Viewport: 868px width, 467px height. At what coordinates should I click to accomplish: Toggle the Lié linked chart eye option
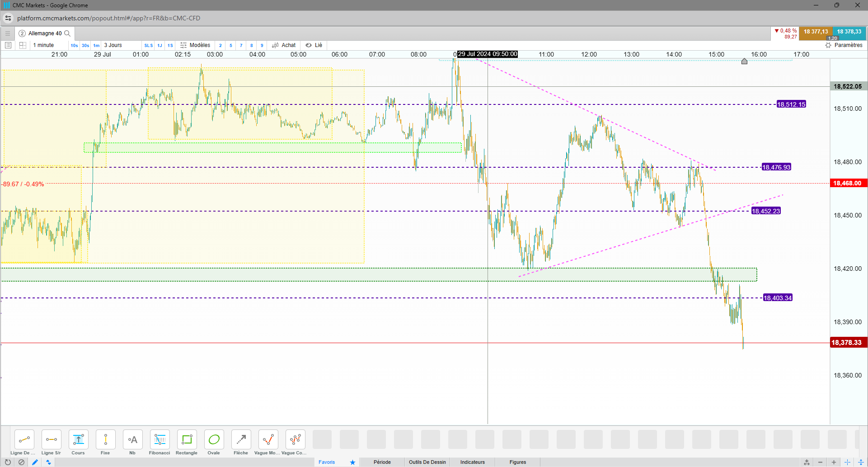(314, 45)
